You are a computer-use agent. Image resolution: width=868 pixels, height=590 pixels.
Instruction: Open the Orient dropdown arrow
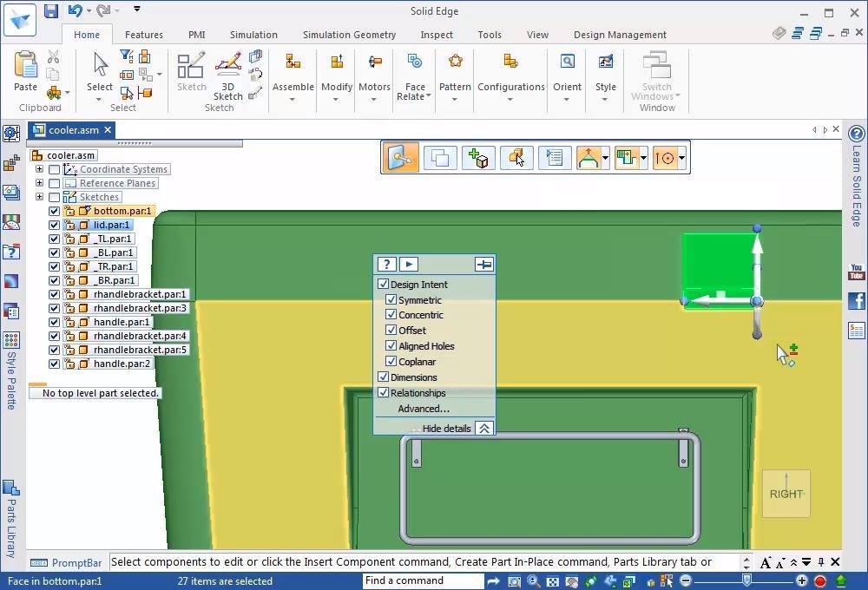[x=567, y=100]
